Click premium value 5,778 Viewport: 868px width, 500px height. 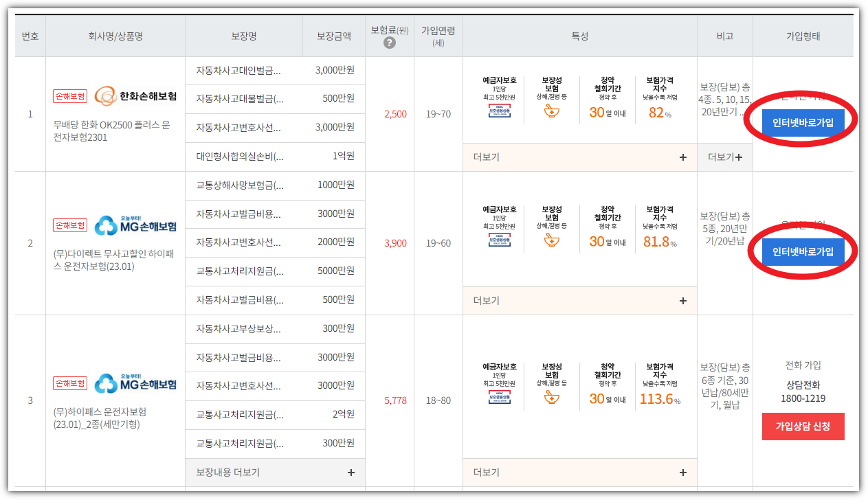[x=396, y=400]
